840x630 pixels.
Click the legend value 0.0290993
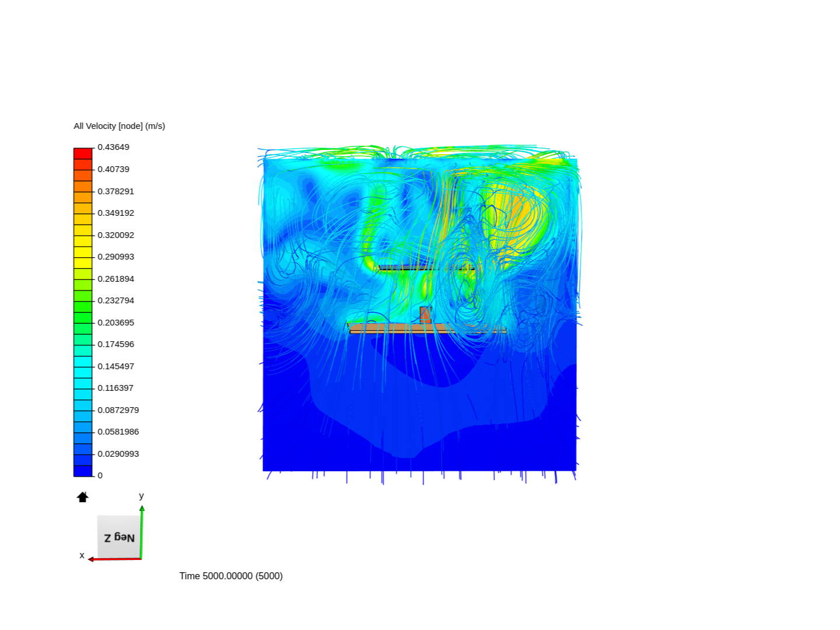(x=118, y=454)
